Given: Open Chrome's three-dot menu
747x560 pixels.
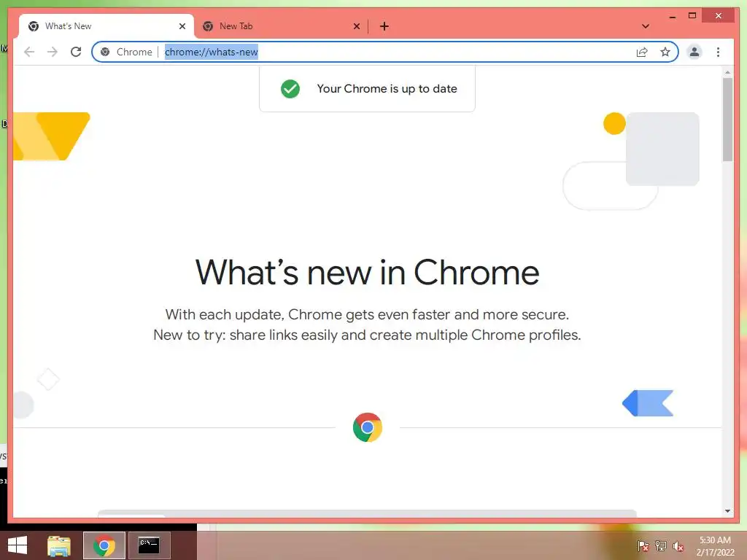Looking at the screenshot, I should (718, 52).
